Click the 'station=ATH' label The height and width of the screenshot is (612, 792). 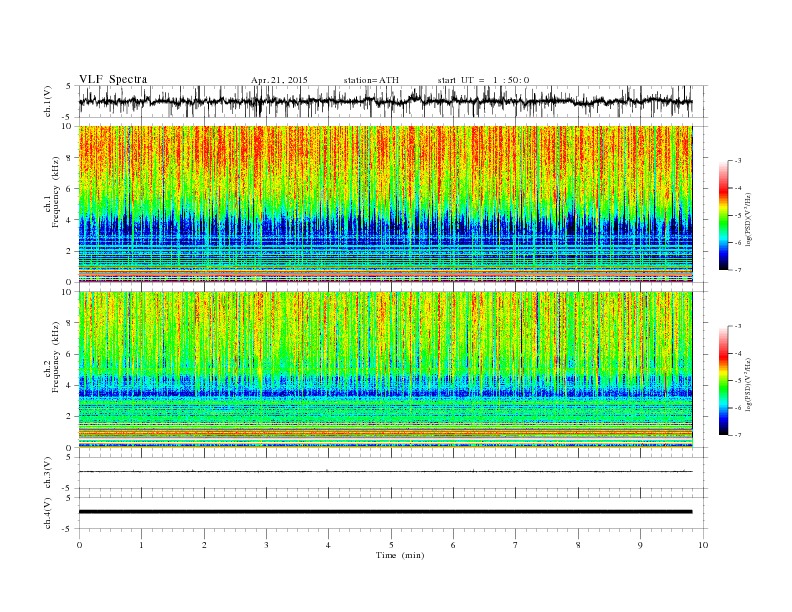click(371, 80)
